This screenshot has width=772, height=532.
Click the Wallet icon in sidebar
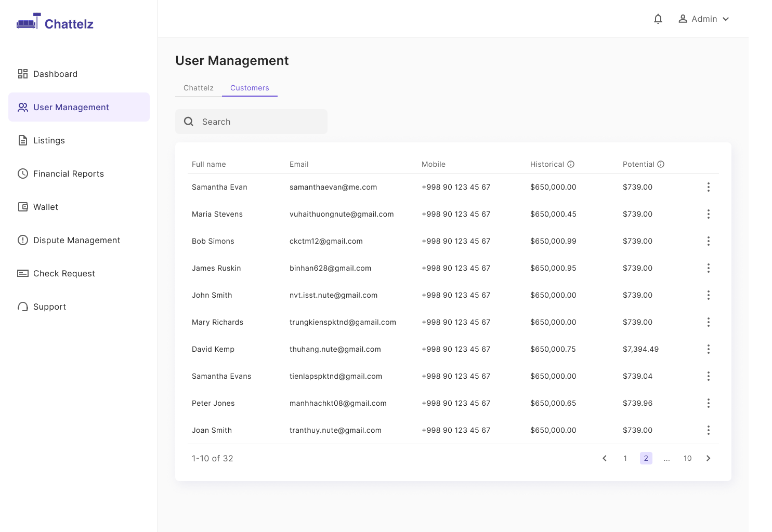(x=23, y=207)
